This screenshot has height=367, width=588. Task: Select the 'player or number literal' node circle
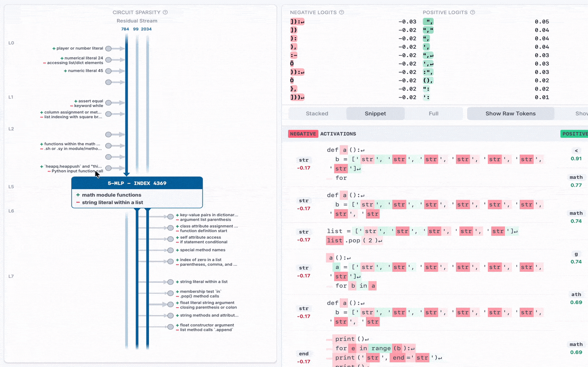pyautogui.click(x=108, y=48)
